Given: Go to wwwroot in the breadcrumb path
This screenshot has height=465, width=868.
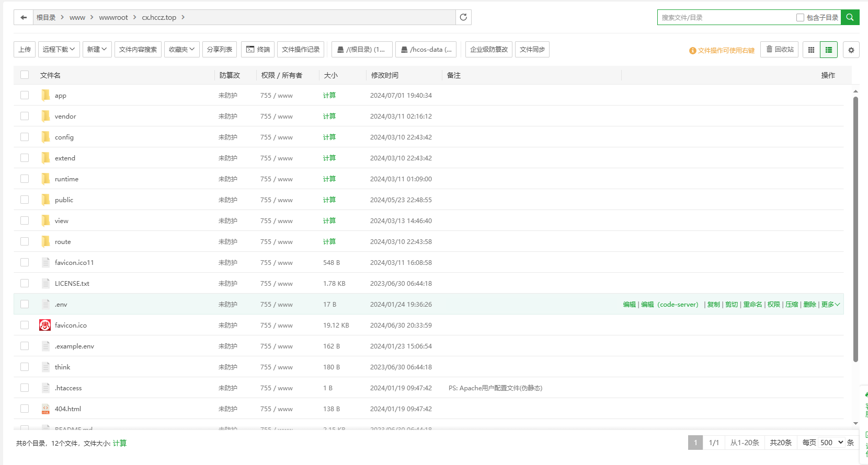Looking at the screenshot, I should [x=113, y=17].
